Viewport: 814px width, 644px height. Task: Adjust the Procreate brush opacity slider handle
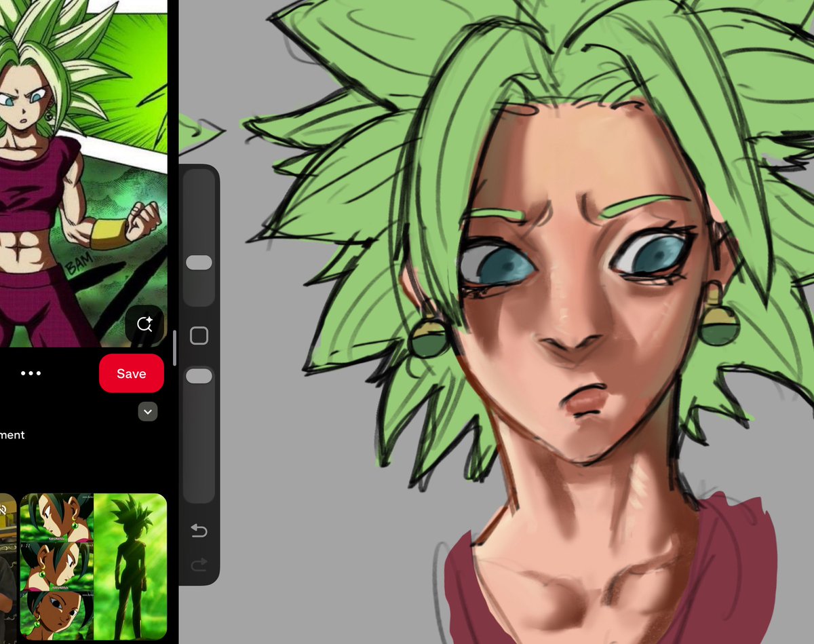point(199,376)
